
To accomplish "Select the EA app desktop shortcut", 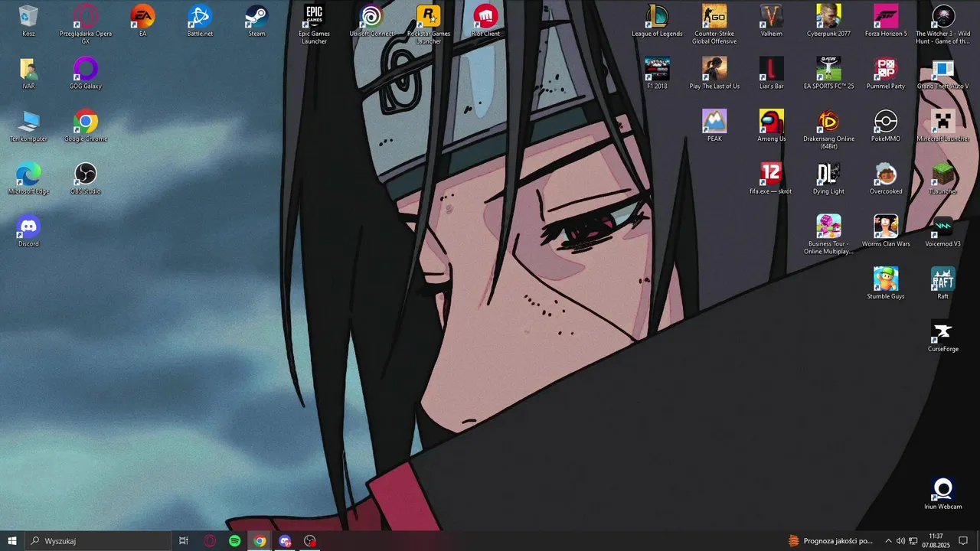I will click(x=142, y=21).
